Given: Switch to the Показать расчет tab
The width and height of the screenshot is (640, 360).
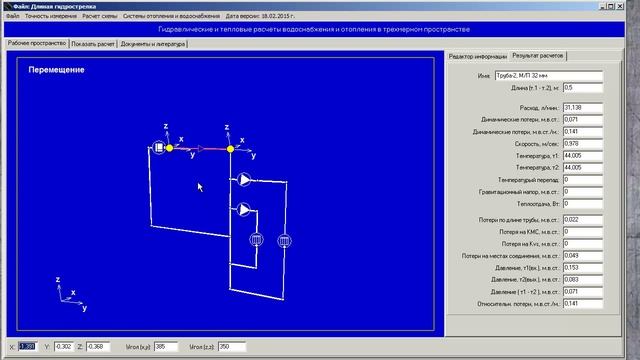Looking at the screenshot, I should (93, 44).
